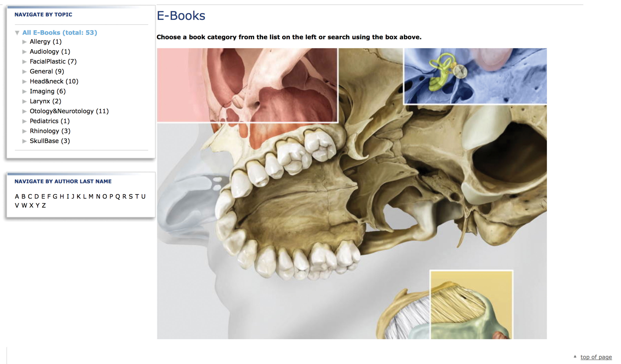Filter authors by letter M

(91, 196)
